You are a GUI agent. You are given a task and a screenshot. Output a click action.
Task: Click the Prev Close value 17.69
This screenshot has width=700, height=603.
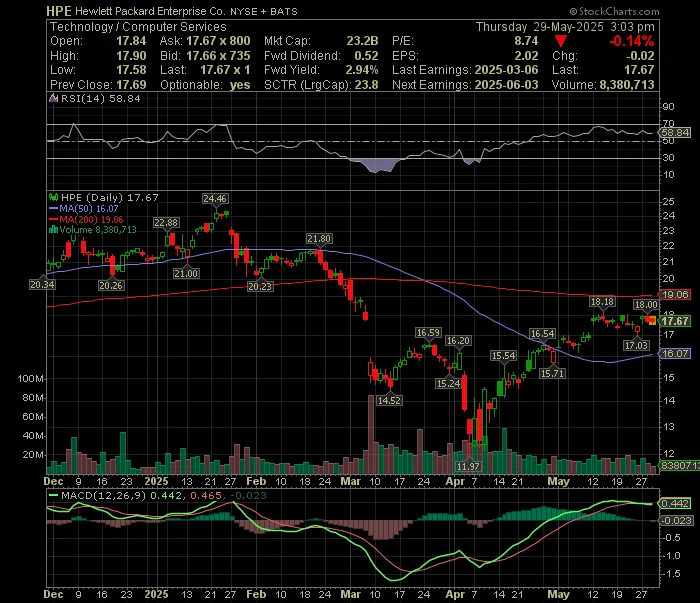click(131, 85)
